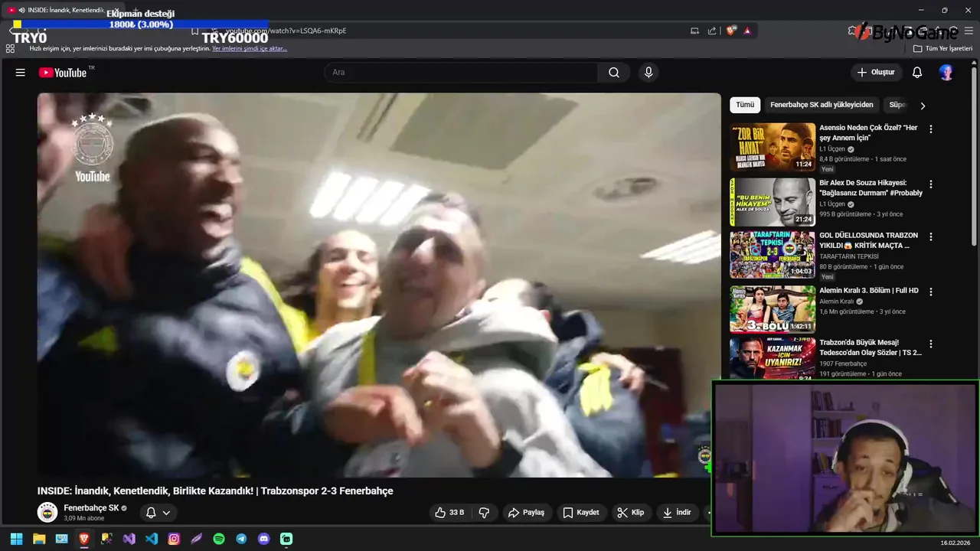Open options for Alemin Kıralı 3. Bölüm video
Screen dimensions: 980x551
tap(931, 292)
